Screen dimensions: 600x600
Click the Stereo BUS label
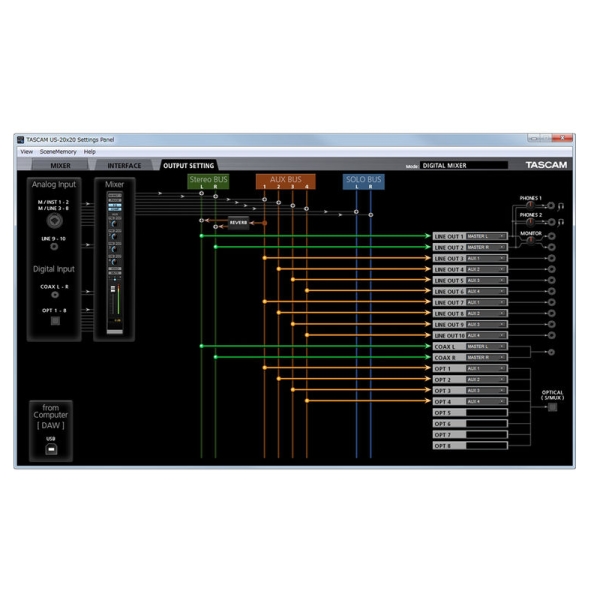tap(208, 179)
